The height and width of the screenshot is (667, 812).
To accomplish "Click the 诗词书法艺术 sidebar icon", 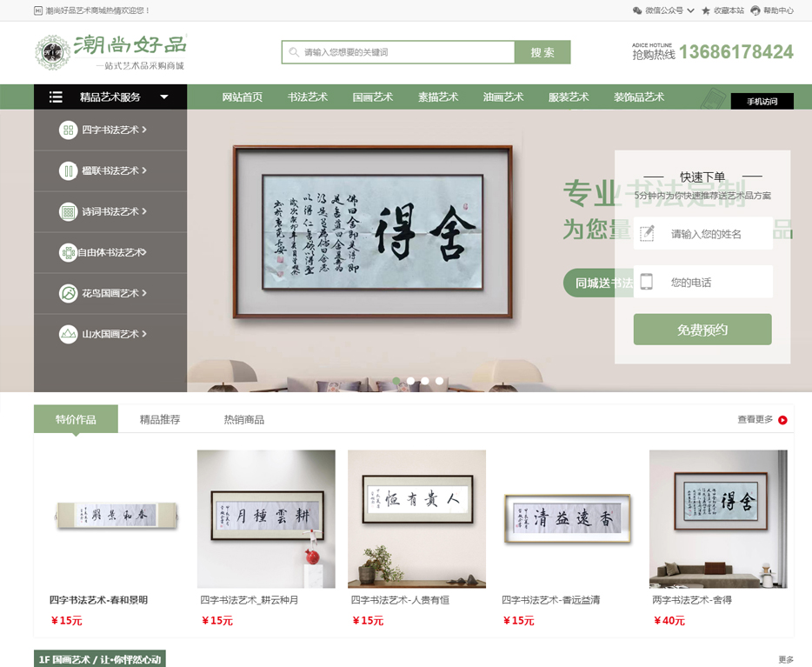I will tap(68, 212).
